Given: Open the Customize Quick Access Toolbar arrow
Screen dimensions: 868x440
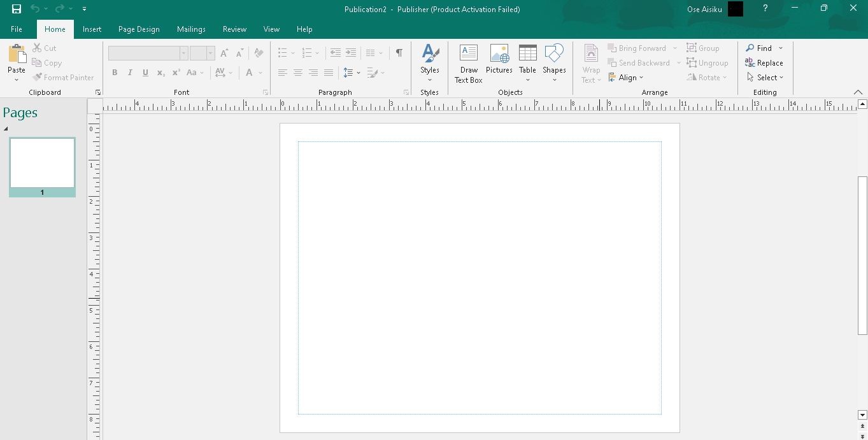Looking at the screenshot, I should point(84,9).
